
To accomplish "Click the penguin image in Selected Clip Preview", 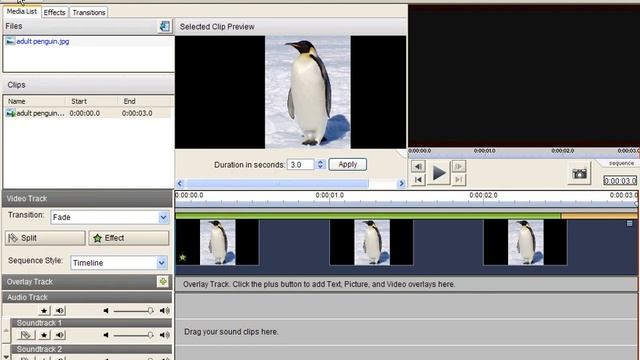I will coord(308,92).
